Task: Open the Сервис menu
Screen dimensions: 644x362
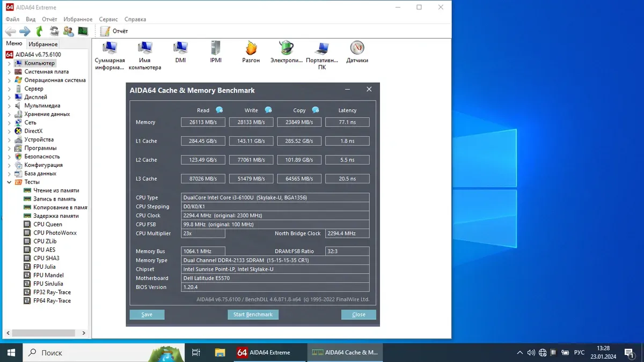Action: 108,19
